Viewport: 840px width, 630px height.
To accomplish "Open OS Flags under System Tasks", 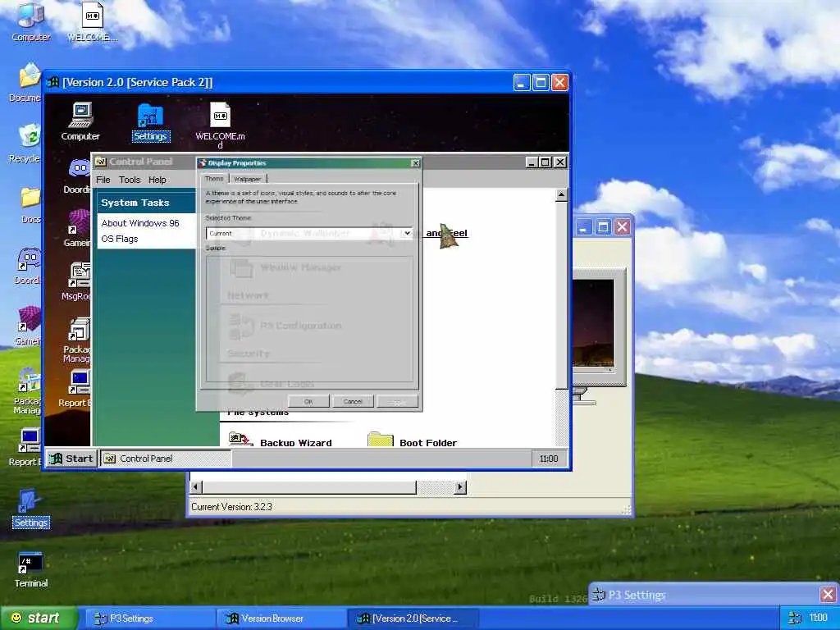I will coord(120,239).
